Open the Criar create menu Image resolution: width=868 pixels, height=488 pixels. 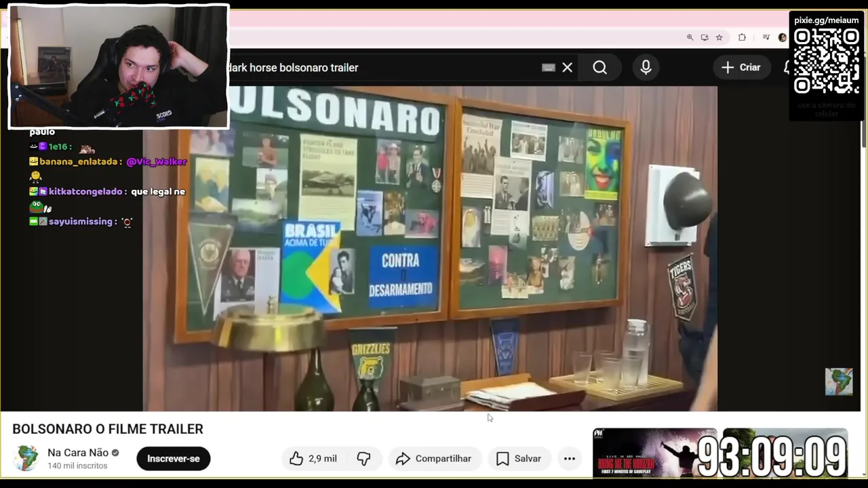(x=741, y=67)
